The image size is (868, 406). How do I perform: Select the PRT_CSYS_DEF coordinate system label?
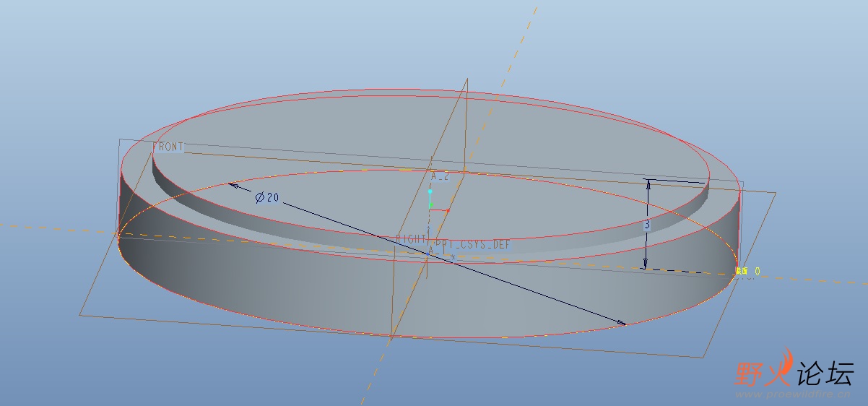pos(474,244)
